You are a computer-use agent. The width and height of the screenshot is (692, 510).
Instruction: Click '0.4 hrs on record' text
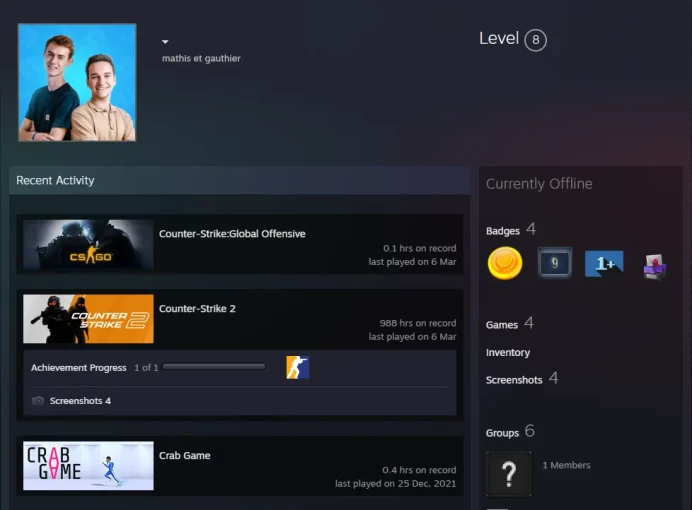419,470
